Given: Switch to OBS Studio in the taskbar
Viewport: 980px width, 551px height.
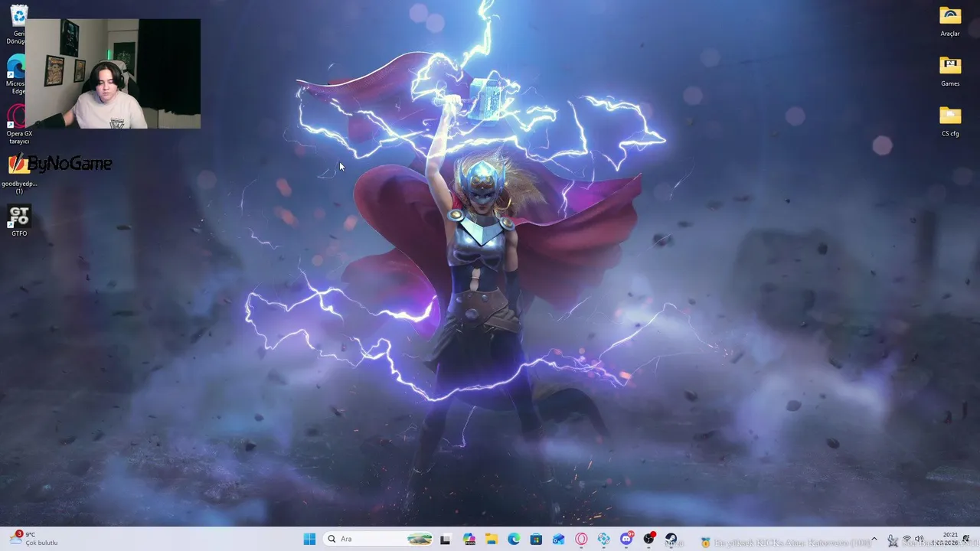Looking at the screenshot, I should click(649, 539).
